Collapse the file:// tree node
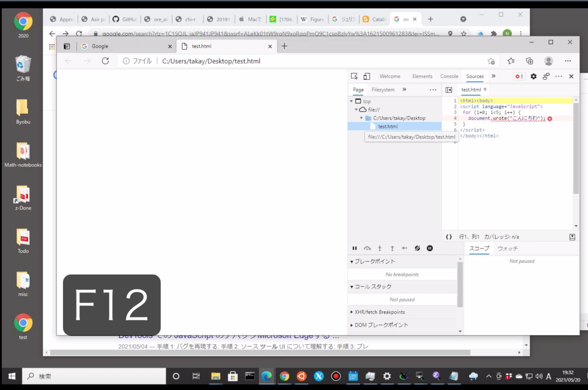 click(x=356, y=110)
